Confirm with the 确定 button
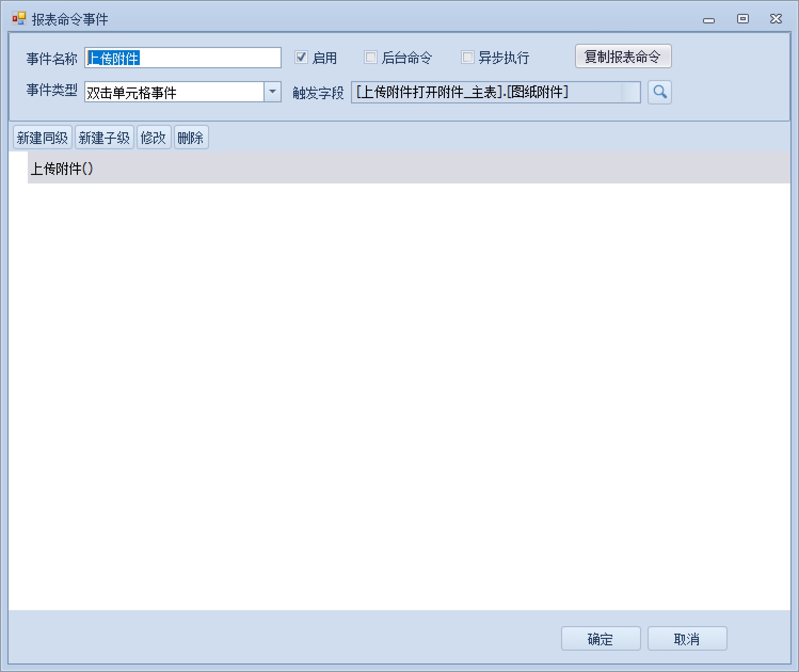 (x=601, y=638)
